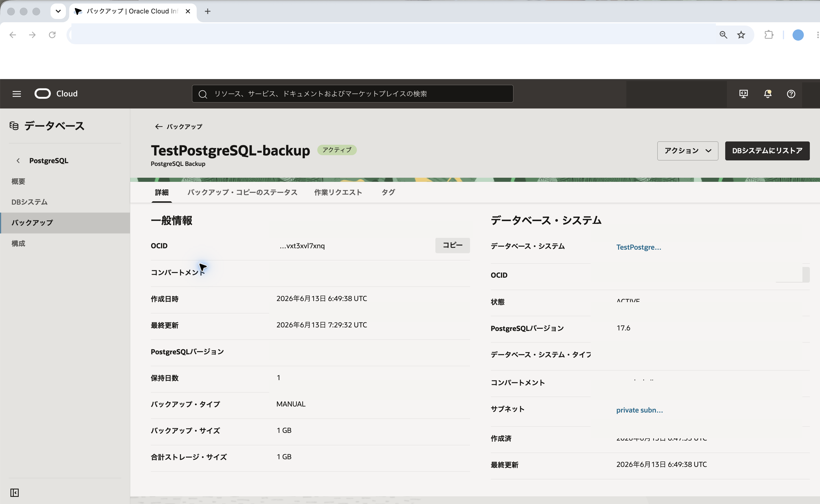Click the 一般情報 section heading
Viewport: 820px width, 504px height.
coord(172,220)
